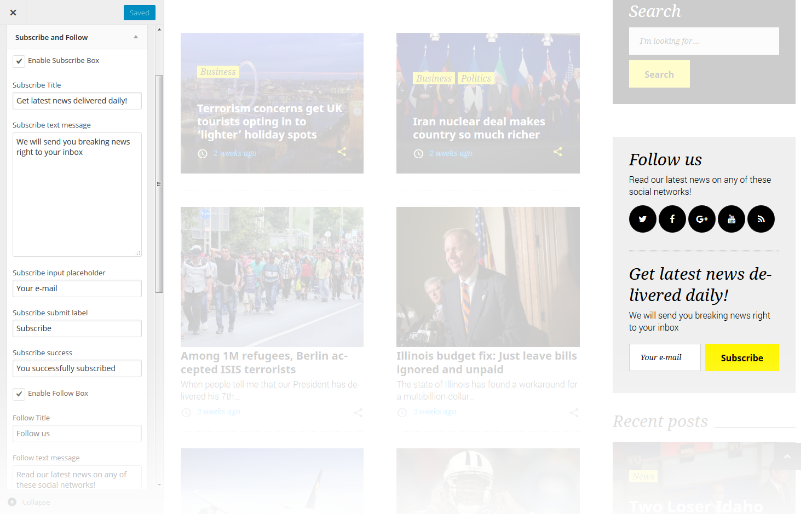The width and height of the screenshot is (812, 514).
Task: Click the Subscribe Title input field
Action: point(77,101)
